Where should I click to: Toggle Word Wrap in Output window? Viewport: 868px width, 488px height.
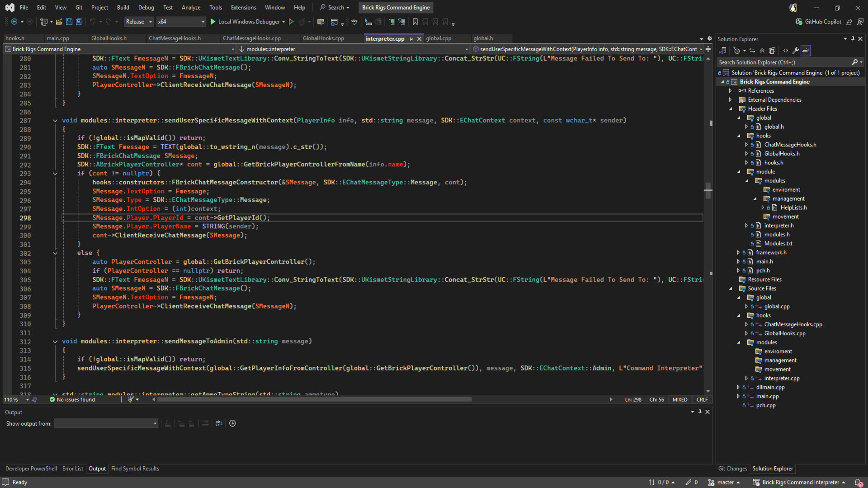tap(219, 423)
